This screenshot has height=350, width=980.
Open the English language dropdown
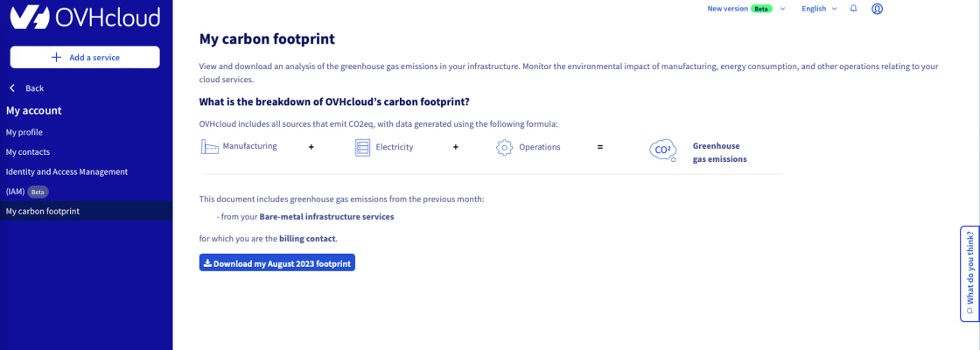click(x=819, y=9)
